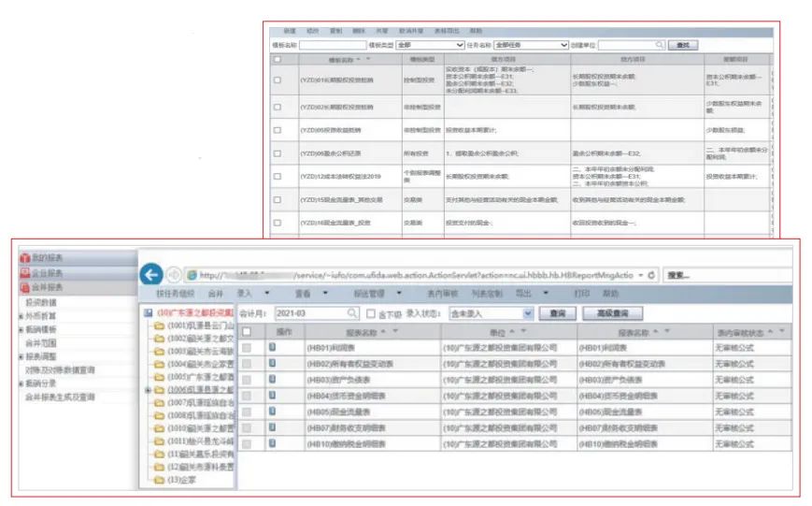Screen dimensions: 812x506
Task: Click the first item of the upper window menu bar
Action: tap(290, 31)
